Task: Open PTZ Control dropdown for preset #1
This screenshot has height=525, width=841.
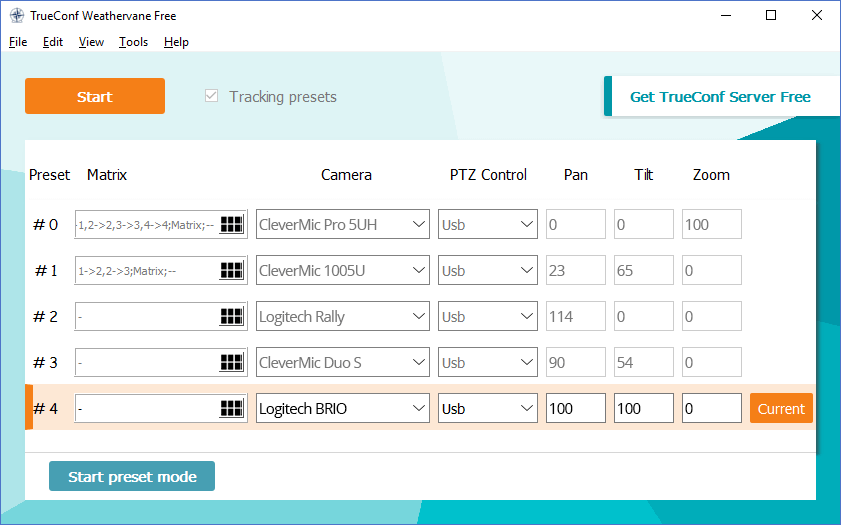Action: pyautogui.click(x=488, y=270)
